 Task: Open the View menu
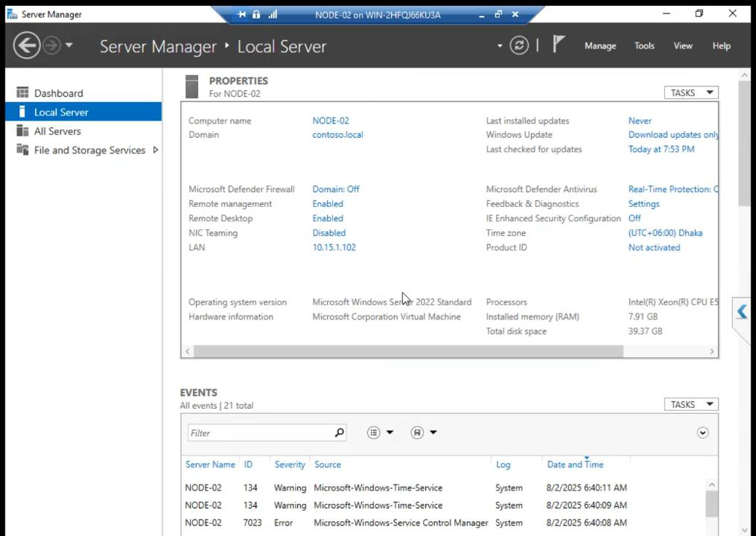pos(683,46)
